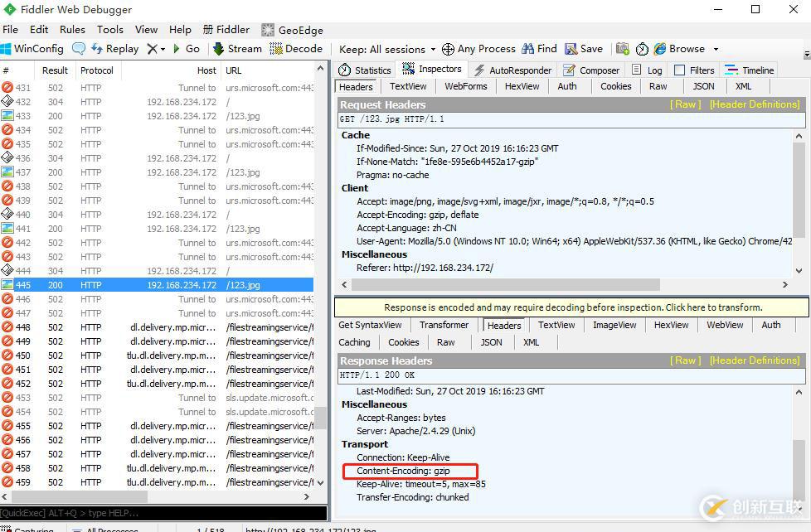Click the yellow decode response bar

click(x=571, y=307)
